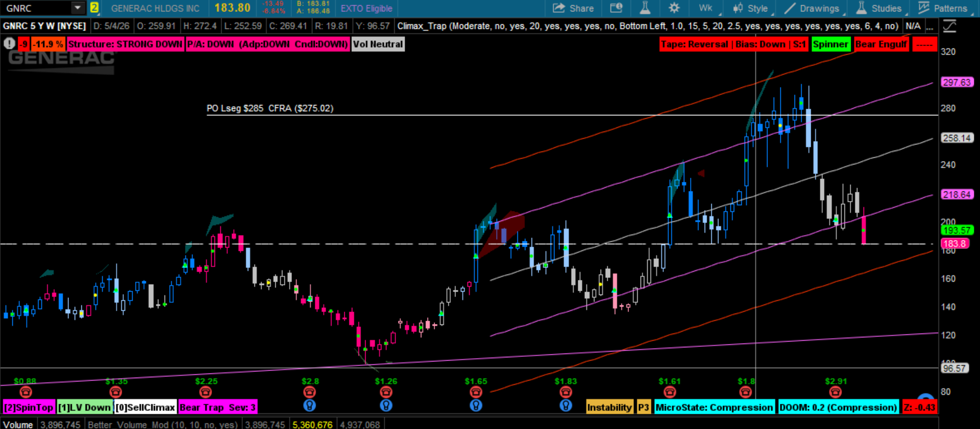The width and height of the screenshot is (980, 429).
Task: Click the blue lightbulb icon below the $1.83 earnings
Action: tap(565, 405)
